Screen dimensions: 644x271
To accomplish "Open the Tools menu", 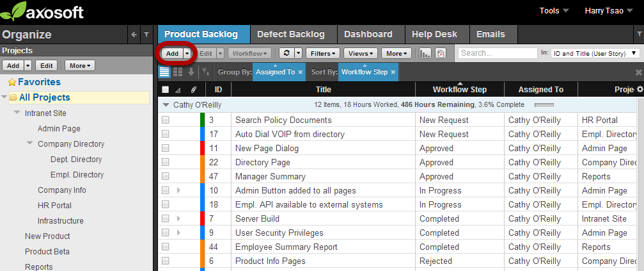I will tap(554, 11).
